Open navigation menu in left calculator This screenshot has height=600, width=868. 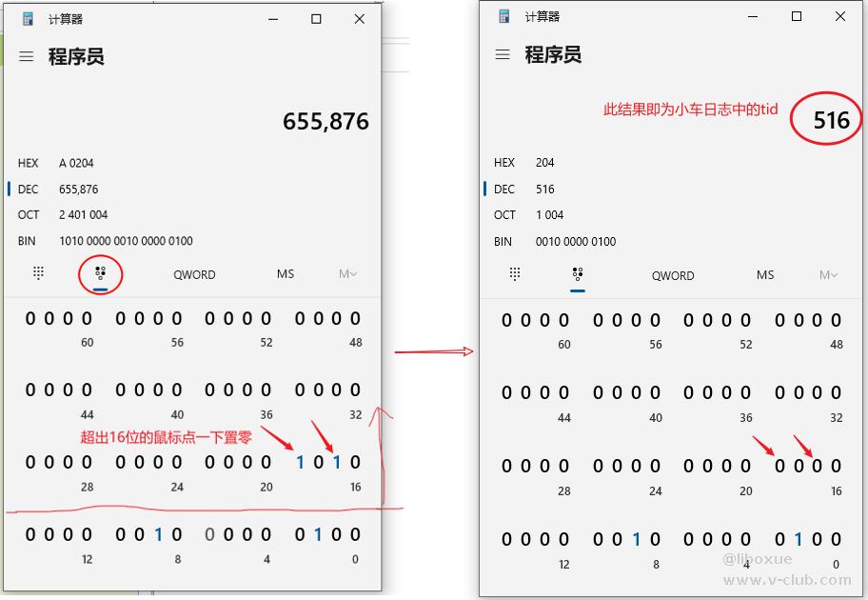pos(27,57)
